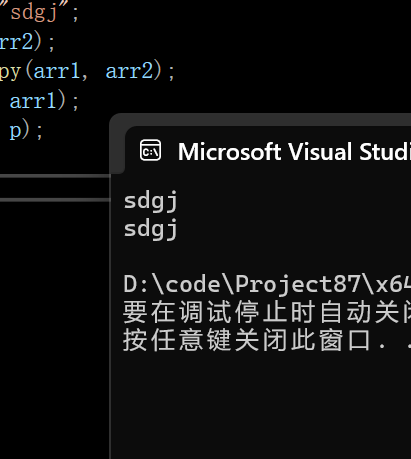Click the "arr1);" code line in the editor
The image size is (411, 459).
[44, 101]
